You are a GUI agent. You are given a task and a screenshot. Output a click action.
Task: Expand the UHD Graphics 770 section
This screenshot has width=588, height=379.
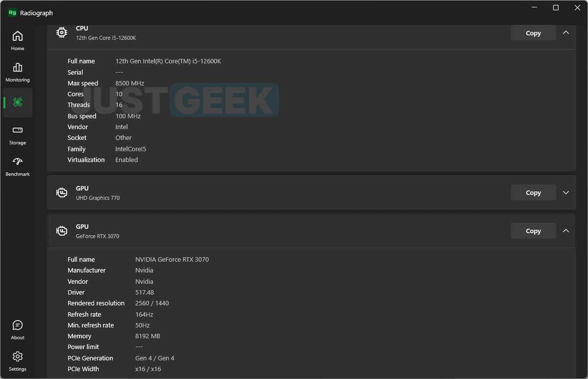click(565, 192)
